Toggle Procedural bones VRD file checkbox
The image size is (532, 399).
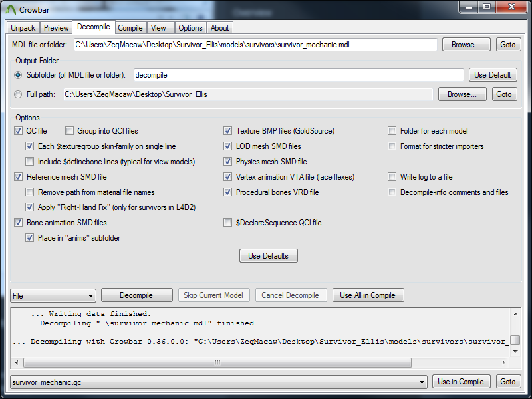tap(227, 192)
